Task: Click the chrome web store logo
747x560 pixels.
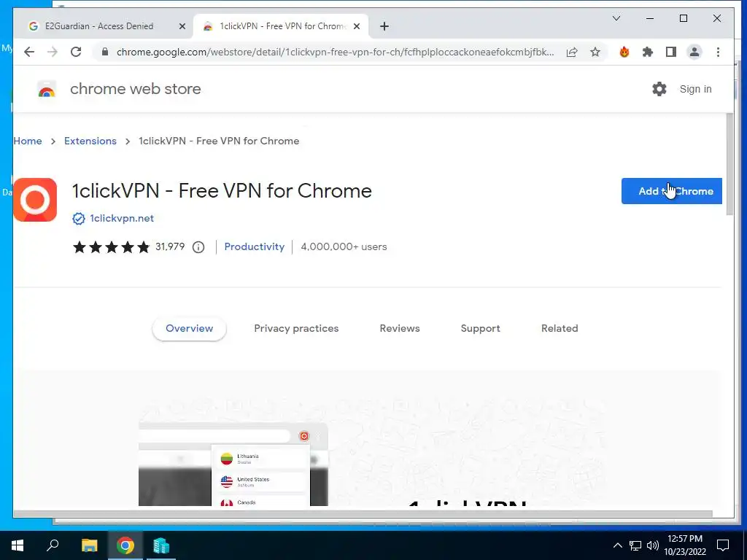Action: click(x=46, y=89)
